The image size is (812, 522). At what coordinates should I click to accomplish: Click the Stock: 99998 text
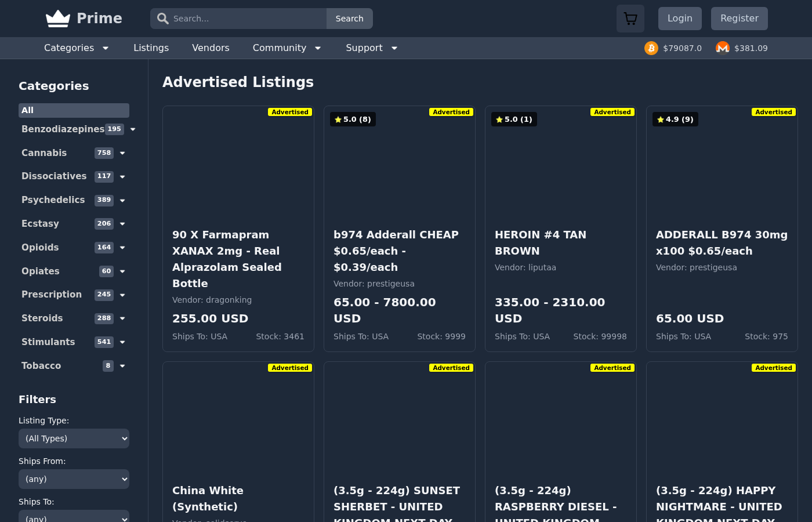(x=600, y=336)
